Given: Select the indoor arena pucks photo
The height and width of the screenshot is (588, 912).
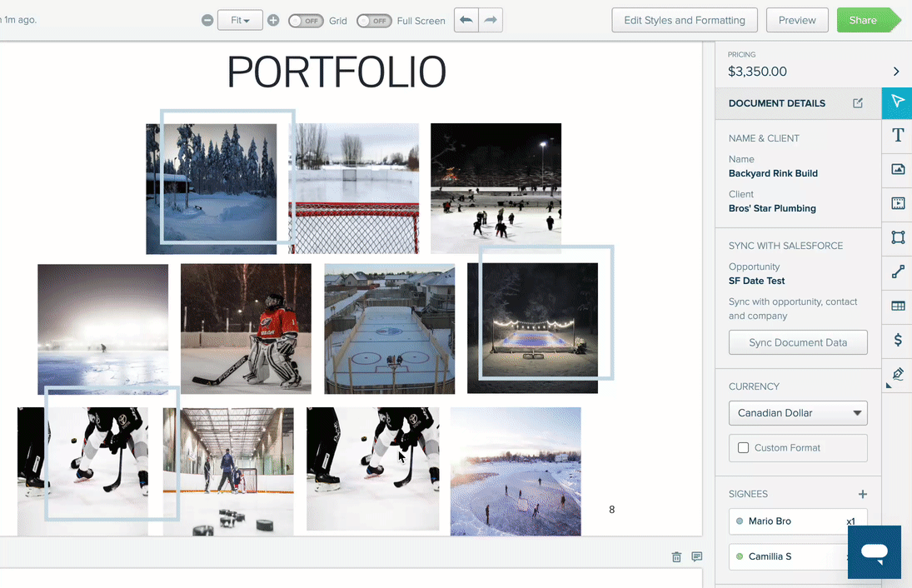Looking at the screenshot, I should click(228, 471).
